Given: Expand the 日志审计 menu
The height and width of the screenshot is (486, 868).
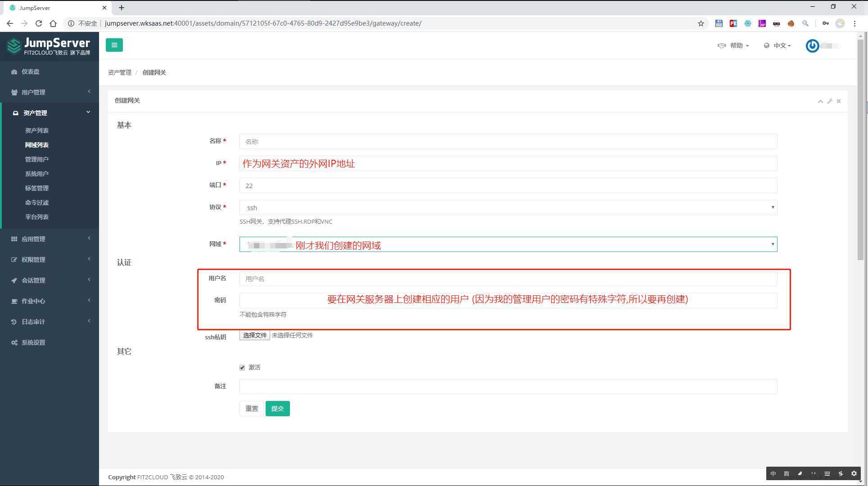Looking at the screenshot, I should [50, 322].
